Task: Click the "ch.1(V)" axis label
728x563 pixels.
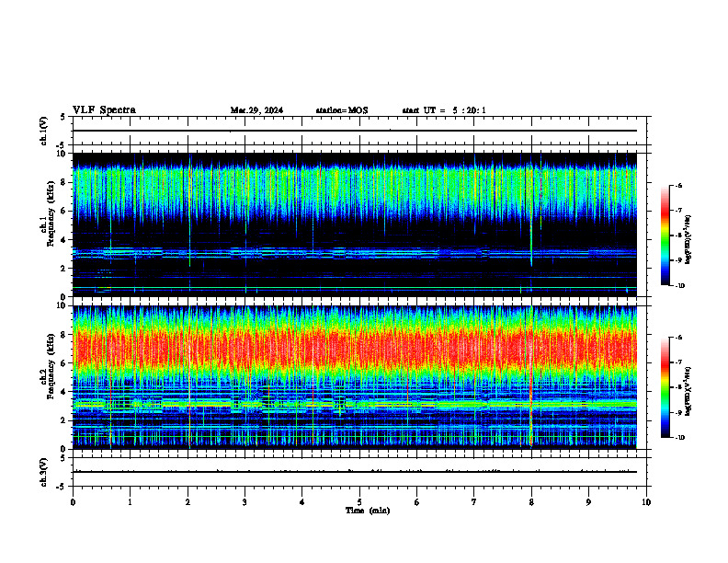Action: 44,131
